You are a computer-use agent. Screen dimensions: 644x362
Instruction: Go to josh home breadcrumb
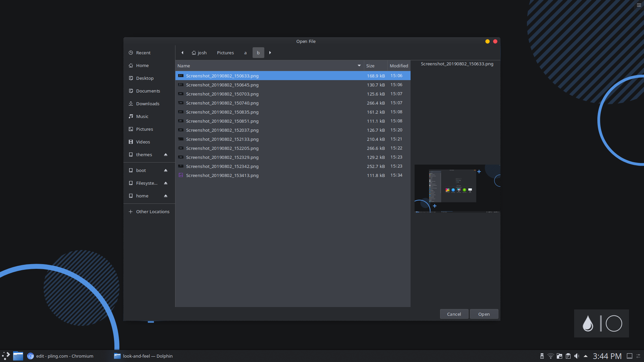pyautogui.click(x=199, y=53)
